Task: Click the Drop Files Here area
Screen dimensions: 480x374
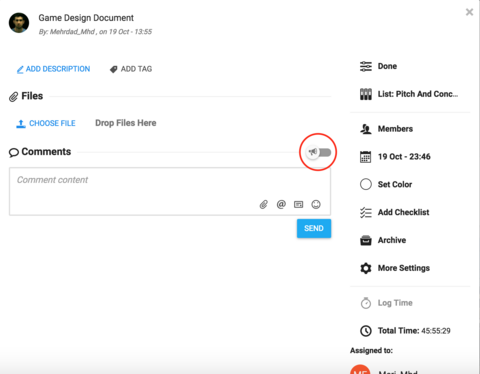Action: coord(126,123)
